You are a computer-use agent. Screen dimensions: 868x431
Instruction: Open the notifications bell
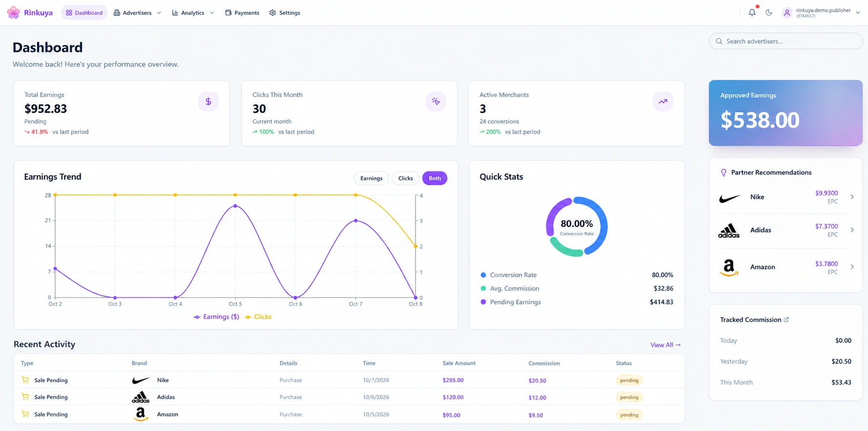pyautogui.click(x=752, y=13)
